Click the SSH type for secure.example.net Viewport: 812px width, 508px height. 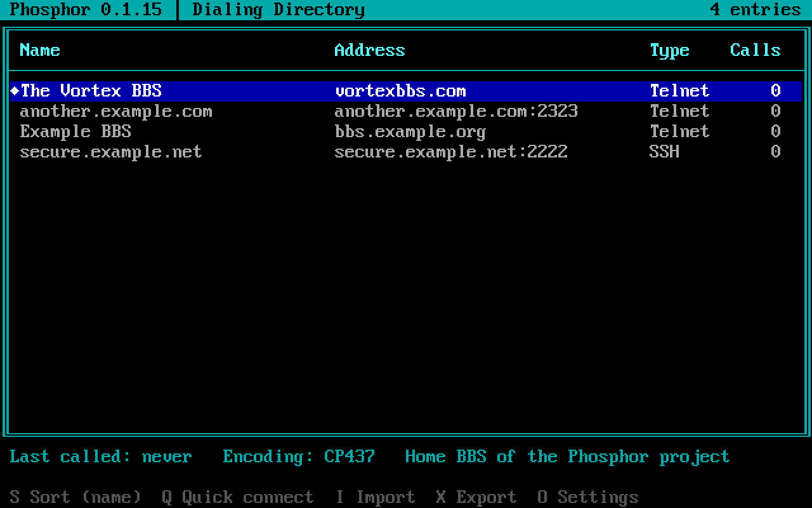click(x=664, y=152)
